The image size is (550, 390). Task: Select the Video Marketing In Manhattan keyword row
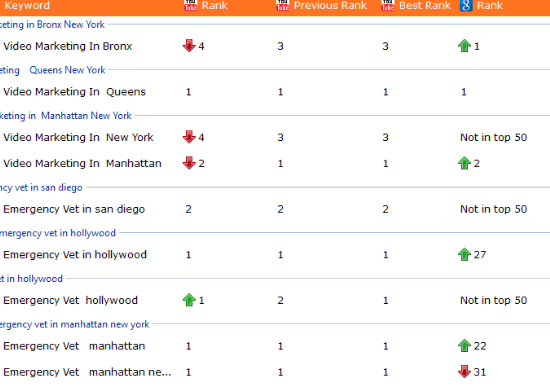[275, 163]
